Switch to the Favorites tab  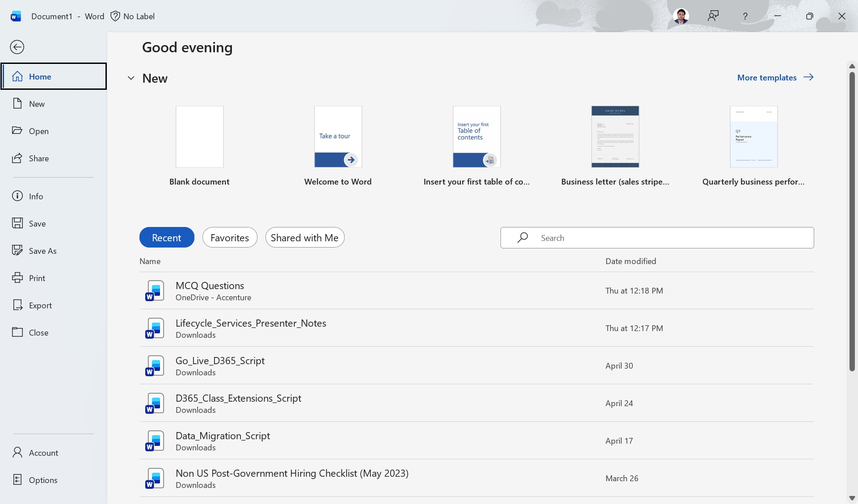[230, 237]
